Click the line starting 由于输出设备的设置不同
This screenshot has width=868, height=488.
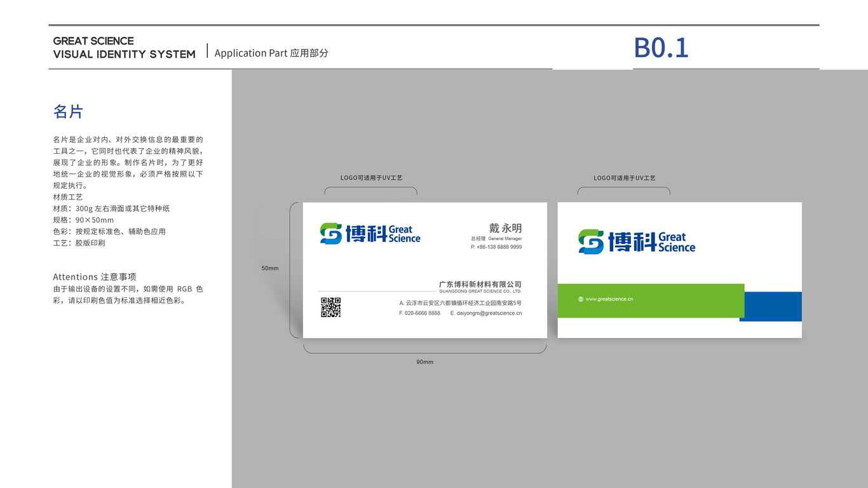click(x=128, y=289)
